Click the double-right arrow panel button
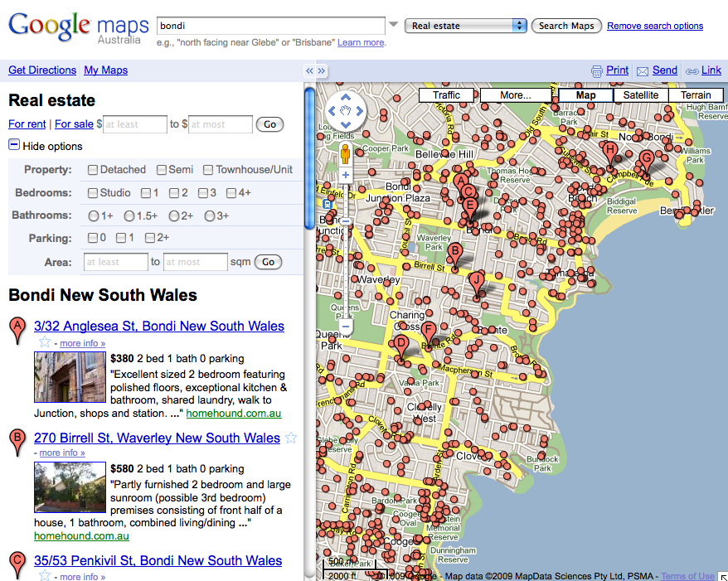Screen dimensions: 728x581 [321, 71]
